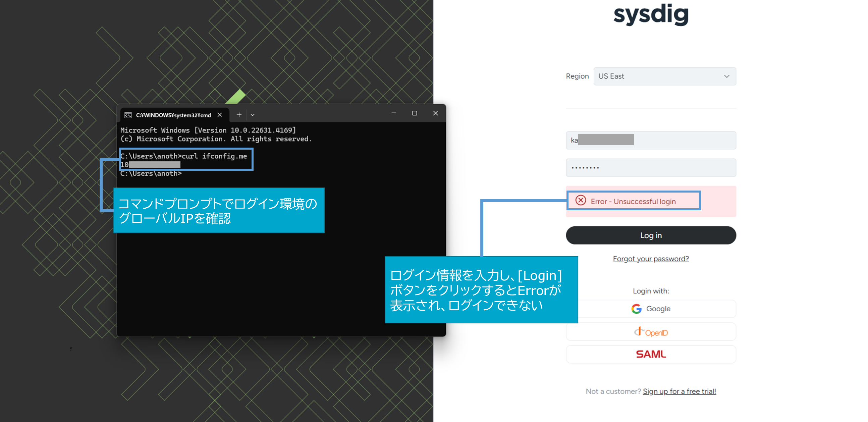
Task: Click the Google logo icon
Action: point(636,309)
